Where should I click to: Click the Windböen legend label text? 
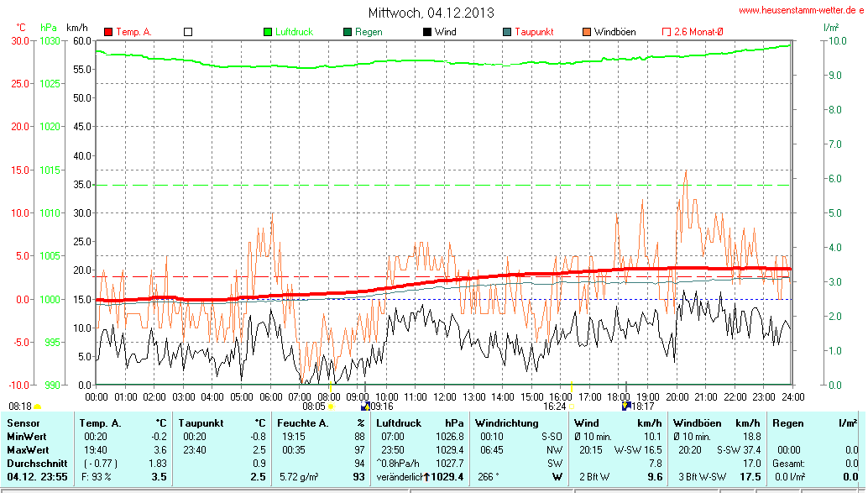pos(614,32)
